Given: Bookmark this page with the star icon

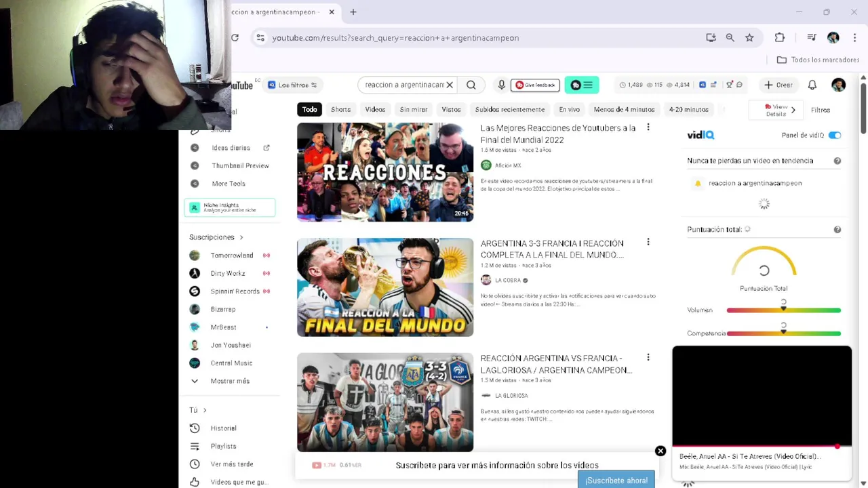Looking at the screenshot, I should coord(749,38).
